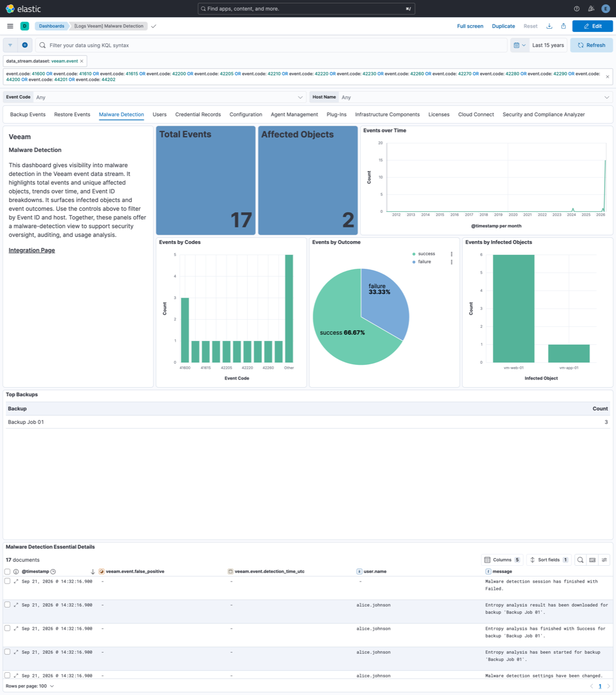Click Duplicate dashboard
616x695 pixels.
[503, 26]
